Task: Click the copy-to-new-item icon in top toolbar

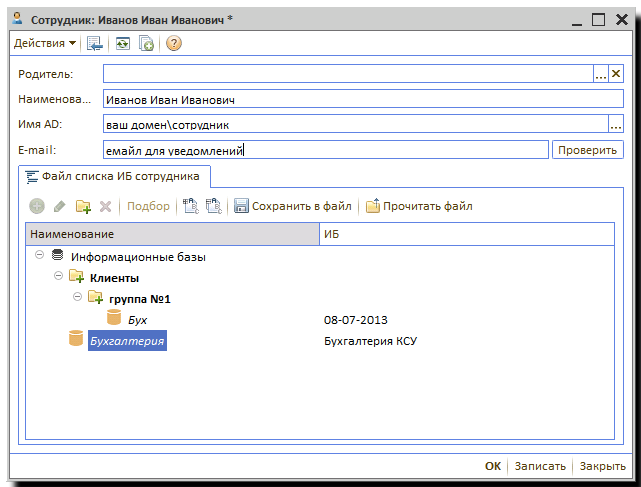Action: 147,43
